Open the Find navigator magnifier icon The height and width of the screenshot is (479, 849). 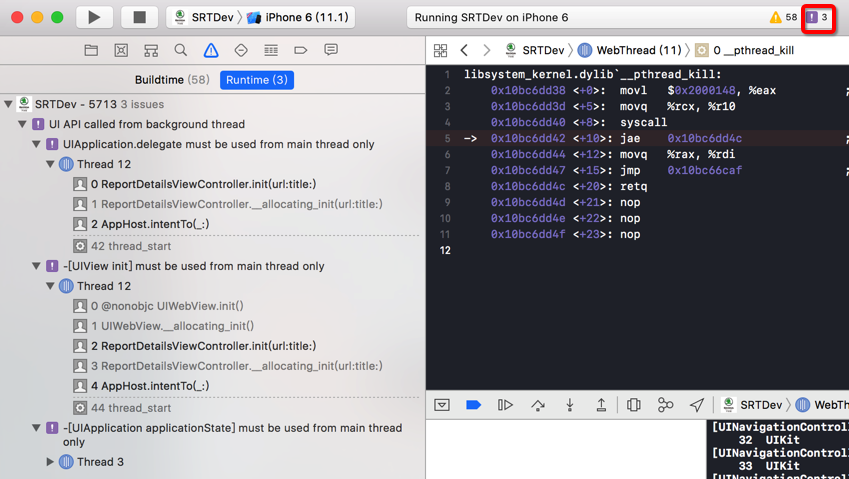pos(181,50)
